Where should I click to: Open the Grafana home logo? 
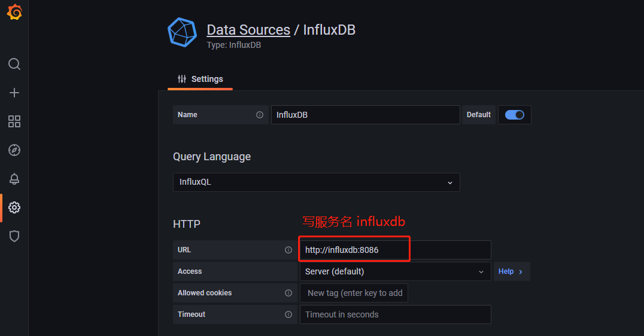point(14,13)
